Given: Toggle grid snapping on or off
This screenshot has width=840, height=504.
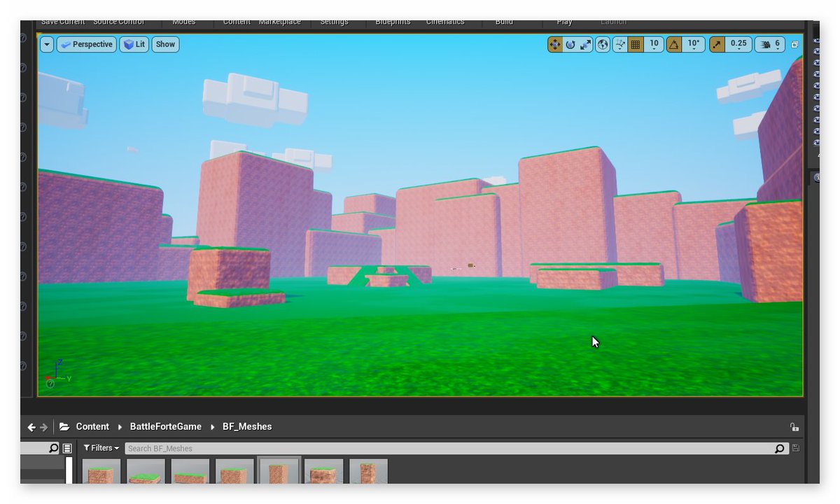Looking at the screenshot, I should tap(636, 45).
